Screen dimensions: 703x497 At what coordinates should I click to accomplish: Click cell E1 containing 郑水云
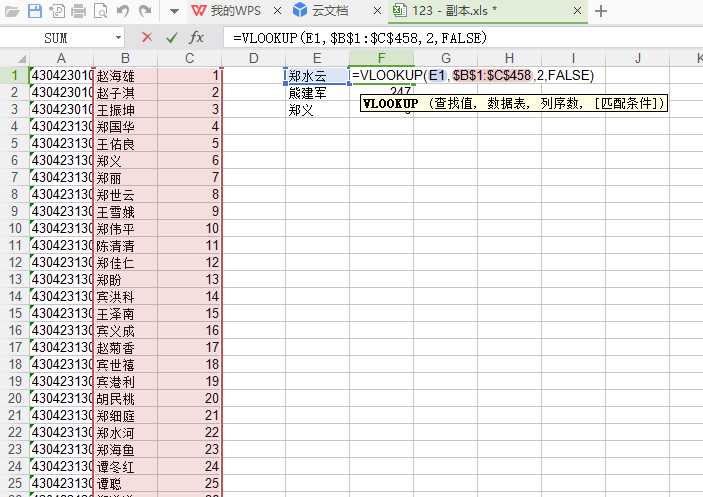[x=317, y=75]
